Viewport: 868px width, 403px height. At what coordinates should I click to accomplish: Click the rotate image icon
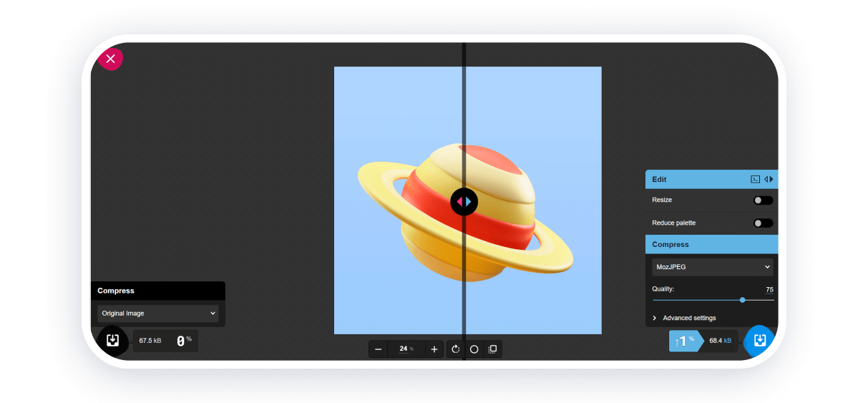coord(456,349)
